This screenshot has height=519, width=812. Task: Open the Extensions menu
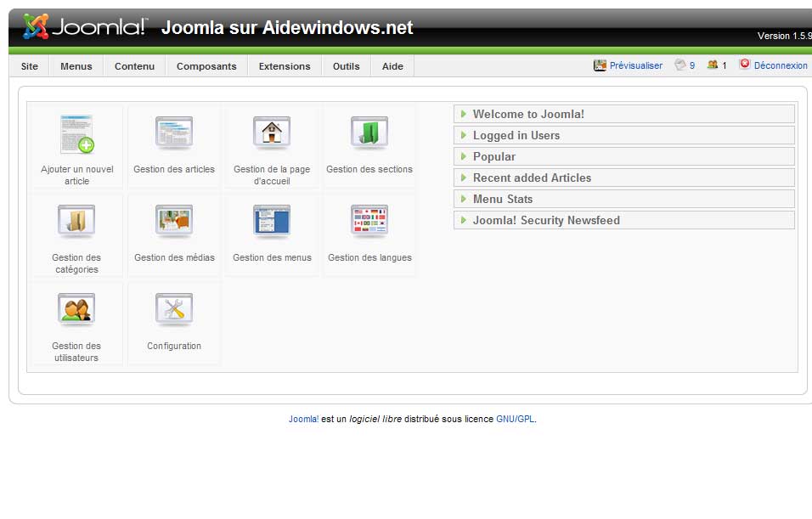pos(285,66)
